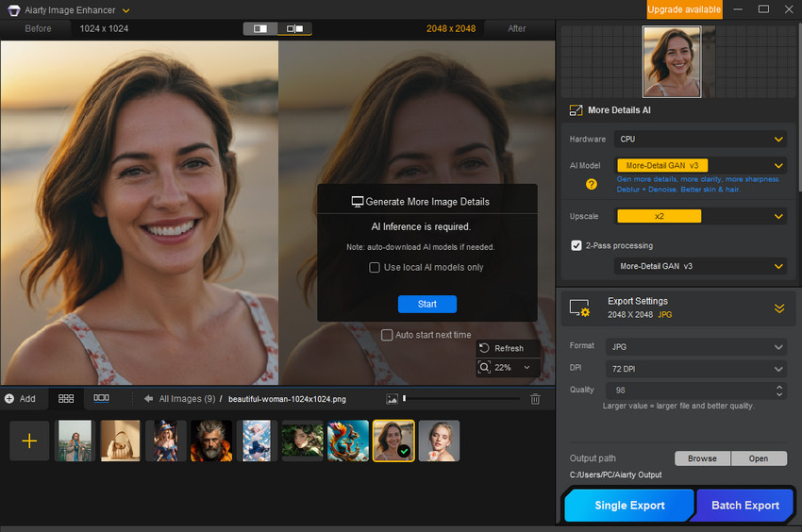This screenshot has height=532, width=802.
Task: Enable Auto start next time checkbox
Action: tap(387, 335)
